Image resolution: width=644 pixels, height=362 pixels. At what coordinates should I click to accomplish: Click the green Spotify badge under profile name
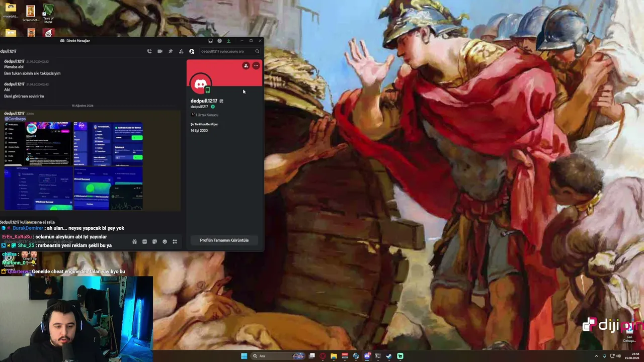(x=213, y=107)
